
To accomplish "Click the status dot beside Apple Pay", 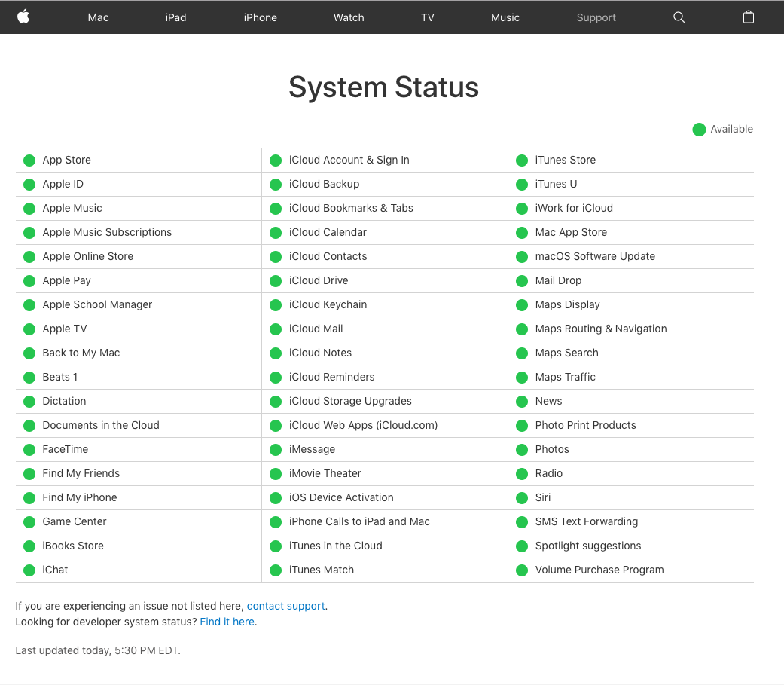I will (29, 281).
